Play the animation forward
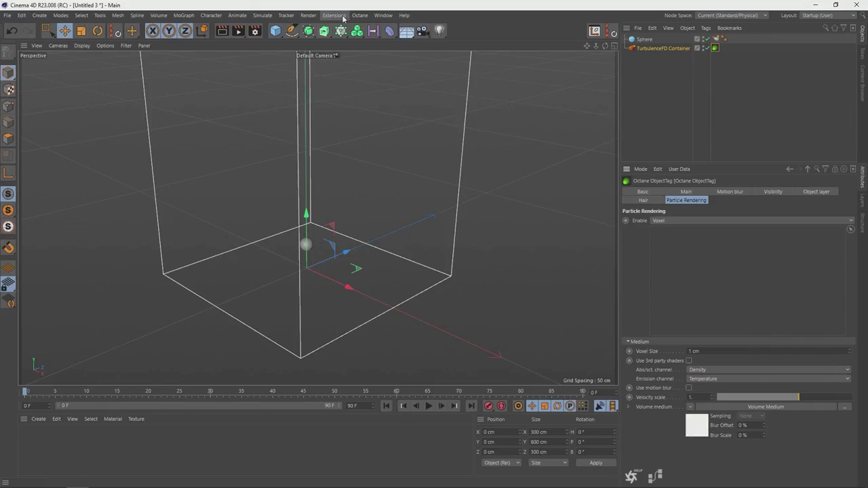The height and width of the screenshot is (488, 868). pyautogui.click(x=429, y=406)
